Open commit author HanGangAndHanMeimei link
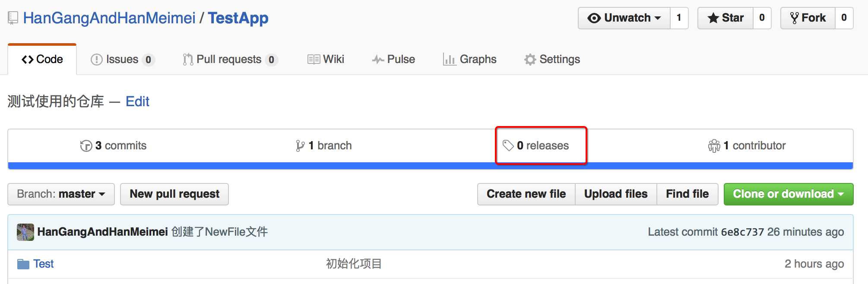Image resolution: width=868 pixels, height=284 pixels. (102, 232)
